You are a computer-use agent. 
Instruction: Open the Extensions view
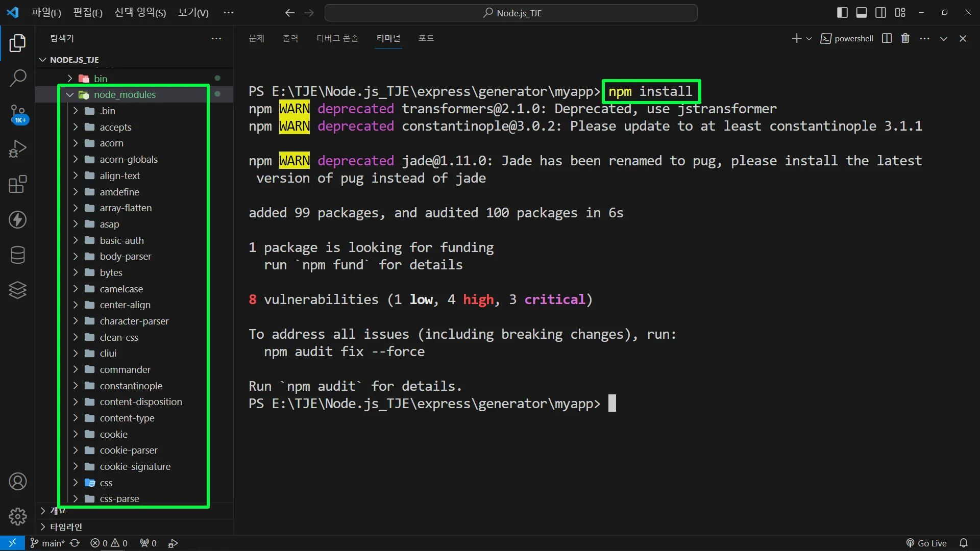18,184
